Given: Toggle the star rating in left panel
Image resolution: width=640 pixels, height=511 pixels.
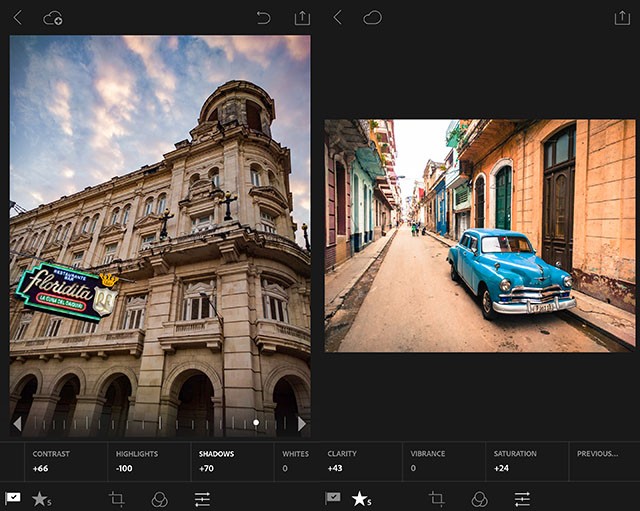Looking at the screenshot, I should [x=41, y=498].
